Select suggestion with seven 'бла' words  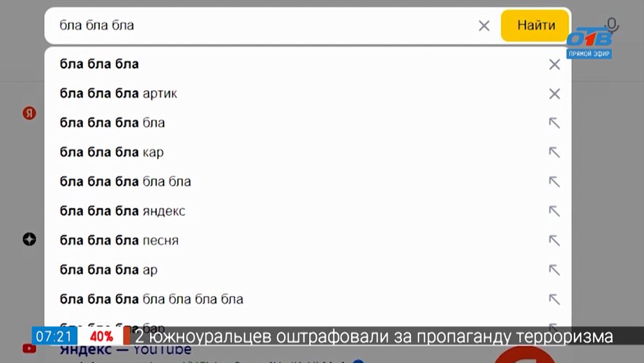pos(307,299)
